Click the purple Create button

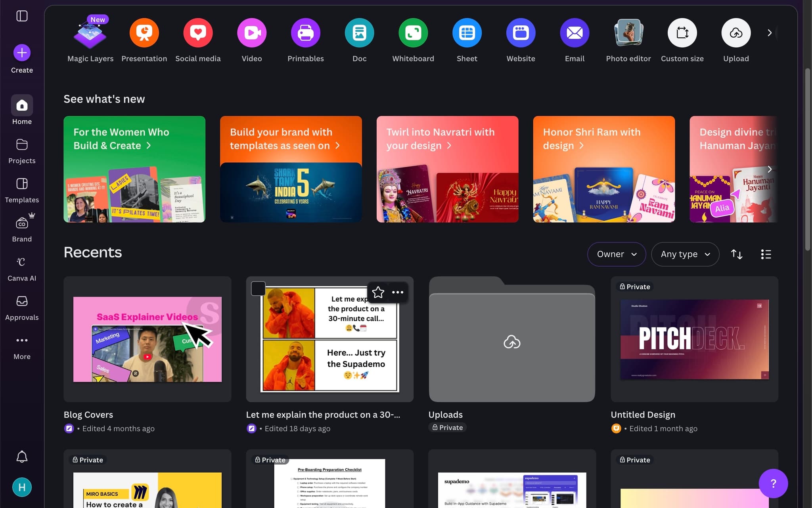pyautogui.click(x=22, y=53)
